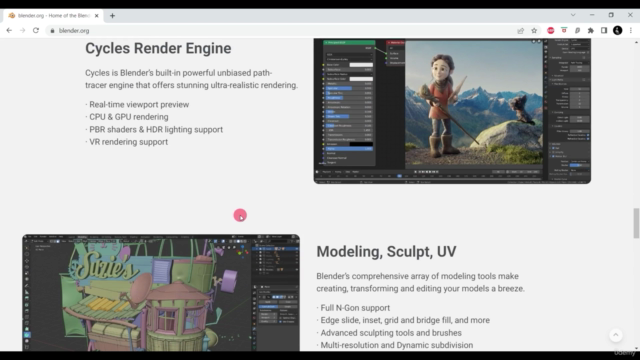Viewport: 640px width, 360px height.
Task: Open the Suzie's modeling screenshot image
Action: 161,293
